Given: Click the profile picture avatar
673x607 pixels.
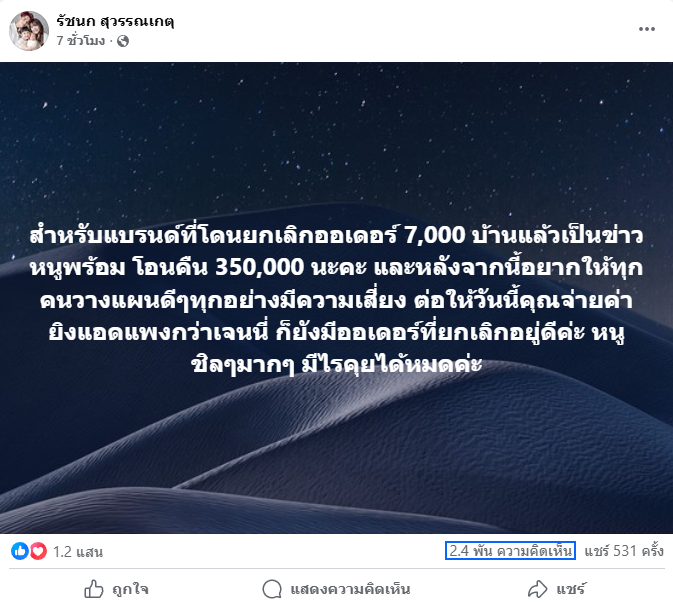Looking at the screenshot, I should point(29,31).
